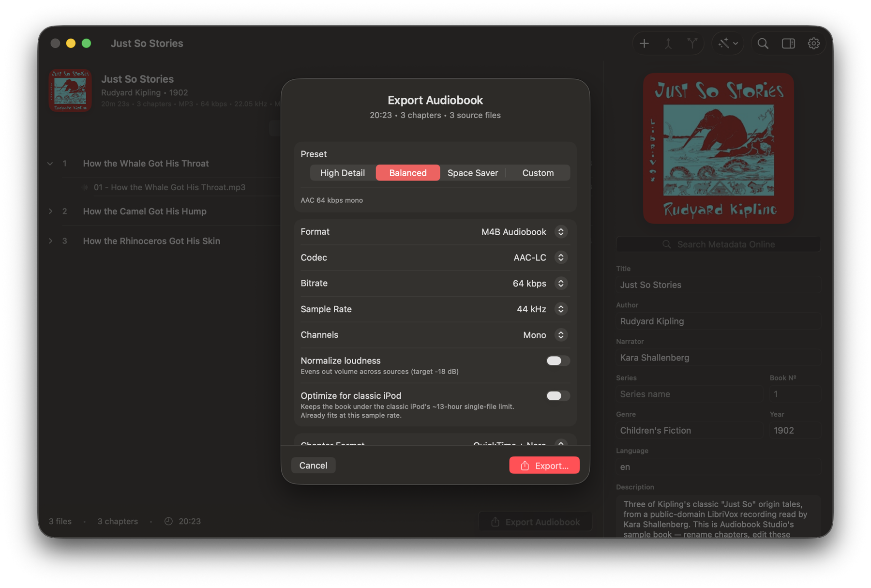
Task: Expand How the Rhinoceros Got His Skin chapter
Action: click(x=50, y=241)
